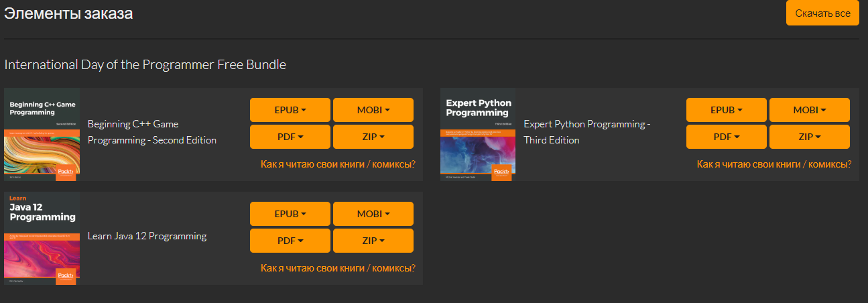
Task: Select the Beginning C++ Game Programming cover thumbnail
Action: (42, 134)
